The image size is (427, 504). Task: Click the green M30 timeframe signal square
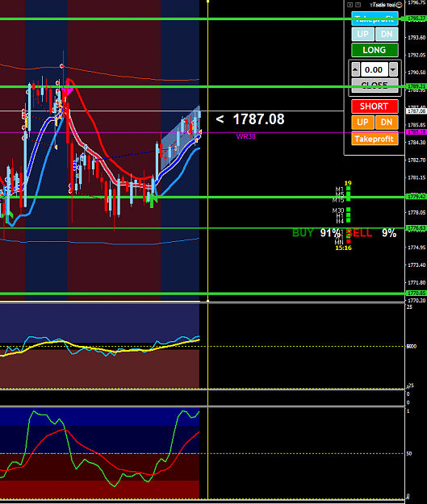point(348,210)
